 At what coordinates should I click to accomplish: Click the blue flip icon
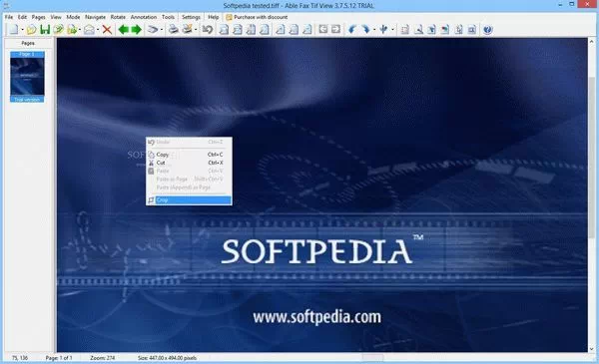coord(383,29)
